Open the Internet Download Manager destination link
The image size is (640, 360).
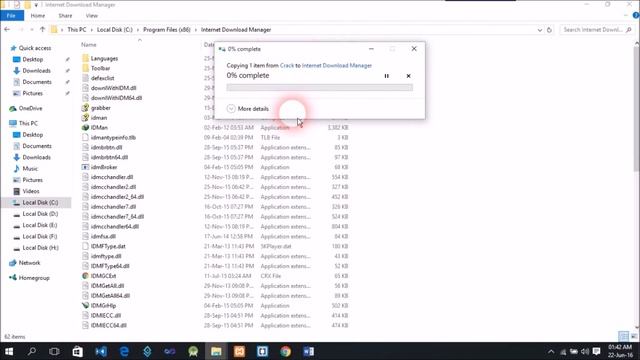click(x=337, y=65)
